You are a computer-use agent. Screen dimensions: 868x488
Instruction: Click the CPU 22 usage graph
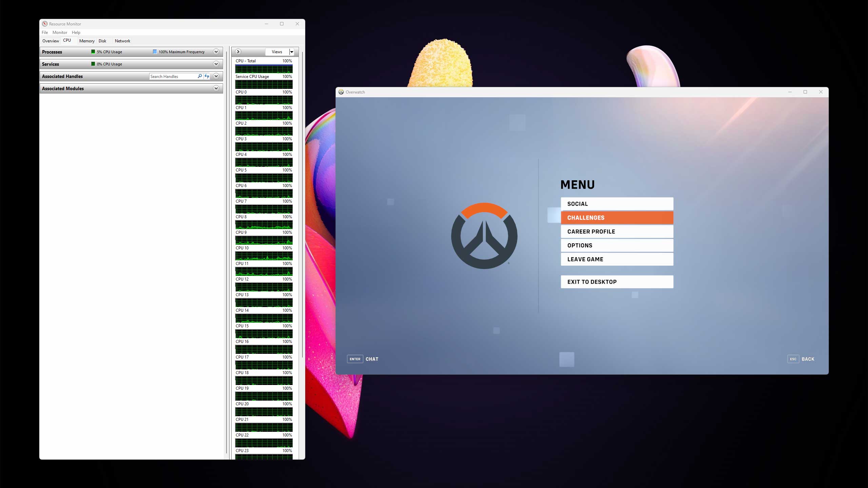tap(264, 443)
